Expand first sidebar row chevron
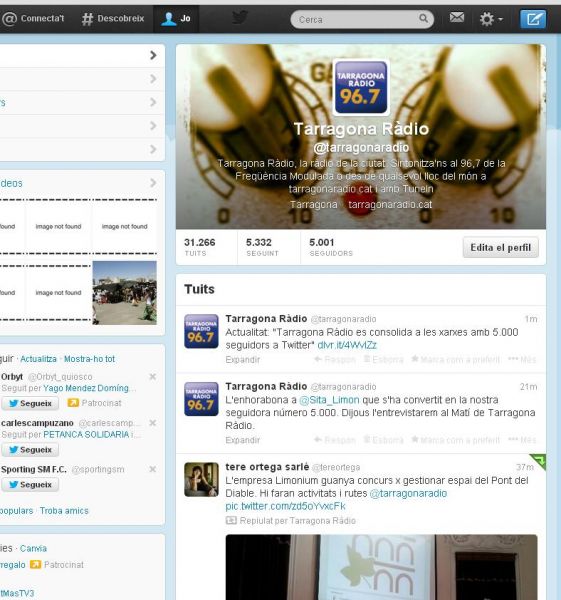The image size is (561, 600). pos(153,55)
